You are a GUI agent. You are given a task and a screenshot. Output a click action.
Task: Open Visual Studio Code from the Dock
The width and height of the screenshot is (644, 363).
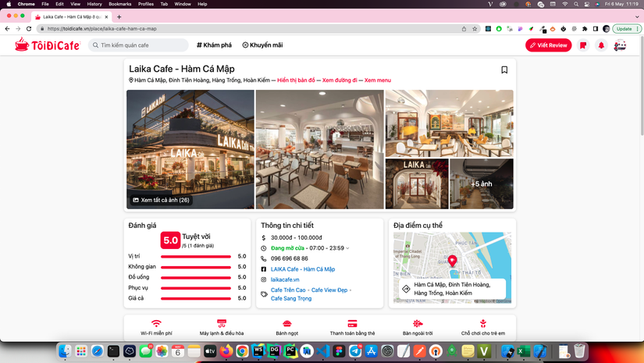pos(323,351)
